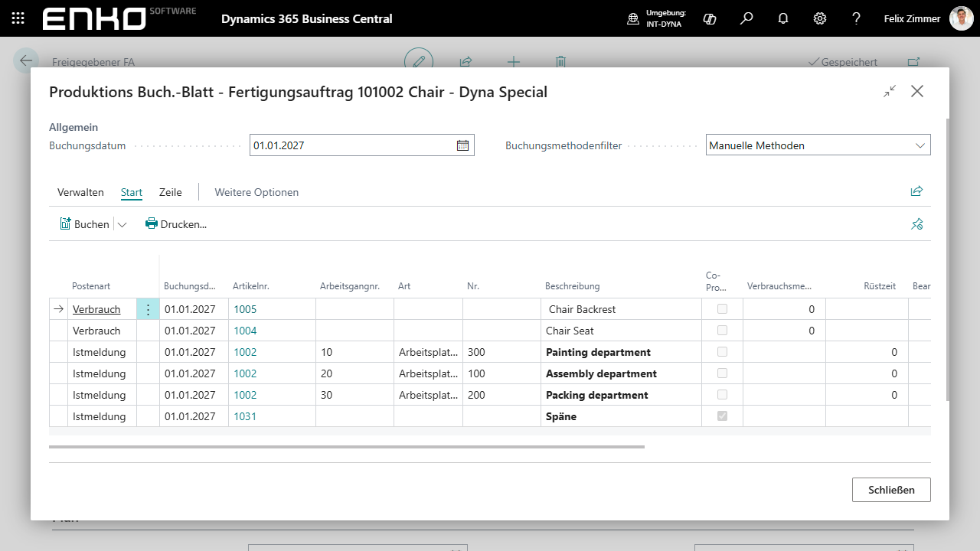Open calendar picker for Buchungsdatum
980x551 pixels.
[462, 145]
